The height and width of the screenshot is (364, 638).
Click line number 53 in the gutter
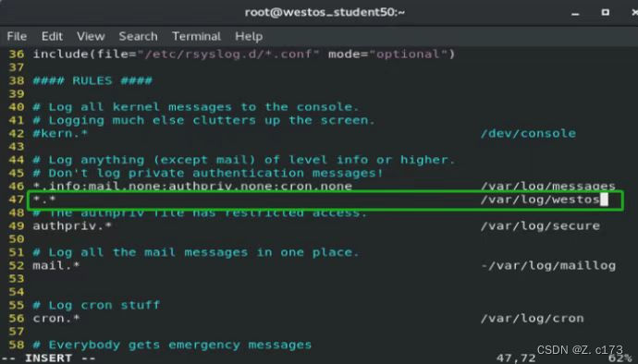(17, 279)
